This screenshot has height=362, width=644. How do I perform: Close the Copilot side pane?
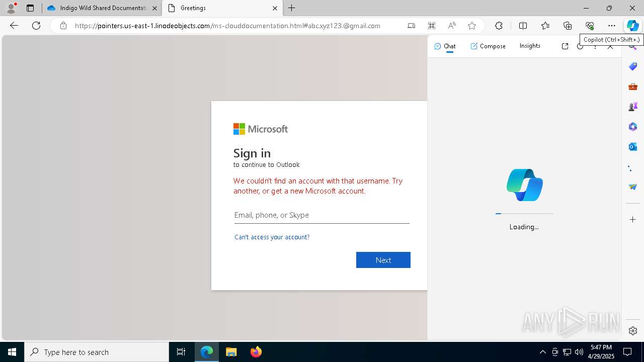click(x=610, y=46)
